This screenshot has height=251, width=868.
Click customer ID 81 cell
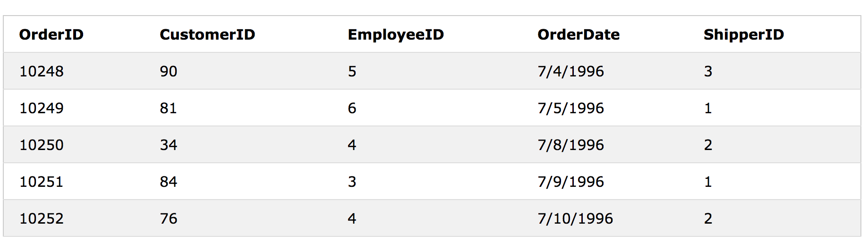[x=169, y=108]
